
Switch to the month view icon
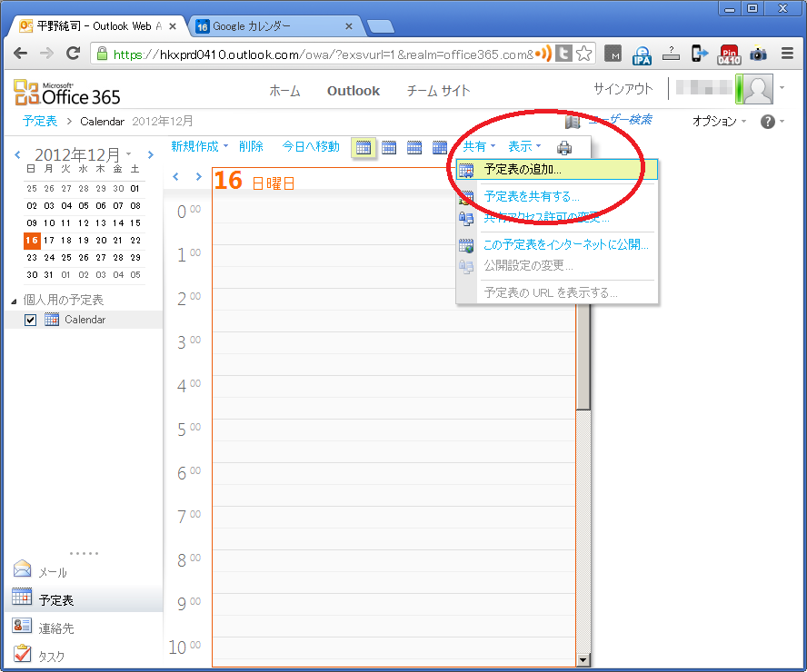click(x=440, y=147)
